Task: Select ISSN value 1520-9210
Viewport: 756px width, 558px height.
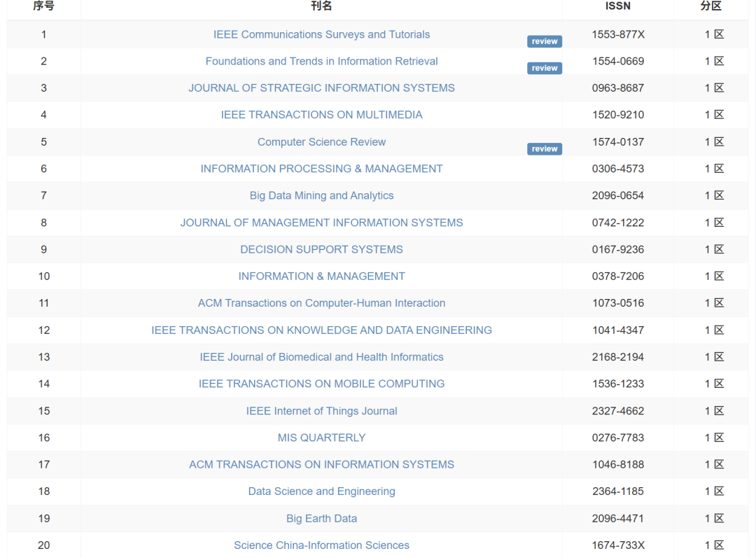Action: (x=618, y=115)
